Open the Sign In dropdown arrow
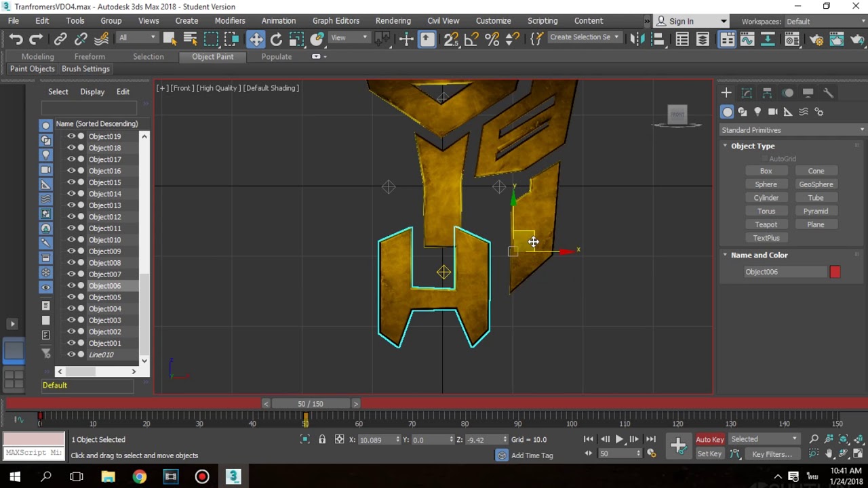Screen dimensions: 868x488 tap(724, 21)
